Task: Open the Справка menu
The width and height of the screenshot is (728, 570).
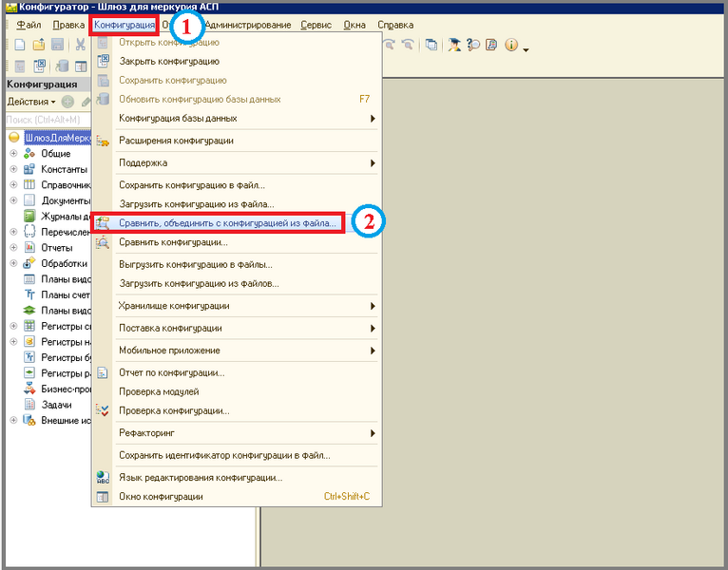Action: click(395, 25)
